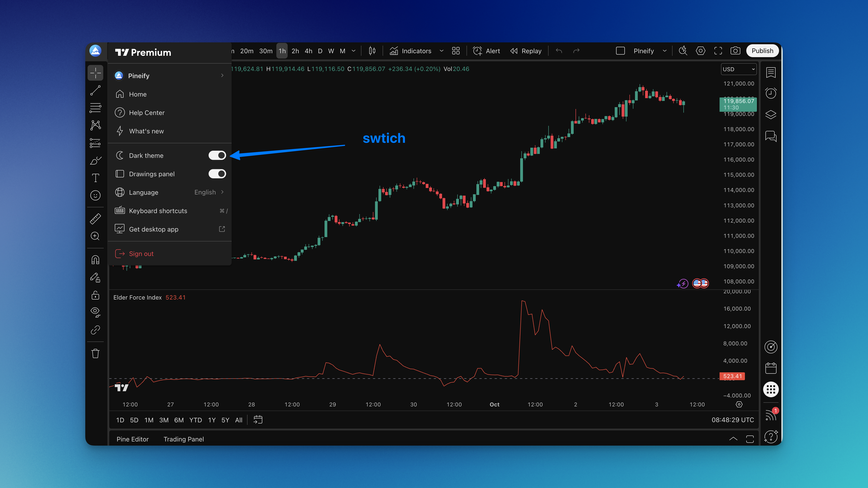Select the Help Center menu item
The width and height of the screenshot is (868, 488).
point(147,113)
